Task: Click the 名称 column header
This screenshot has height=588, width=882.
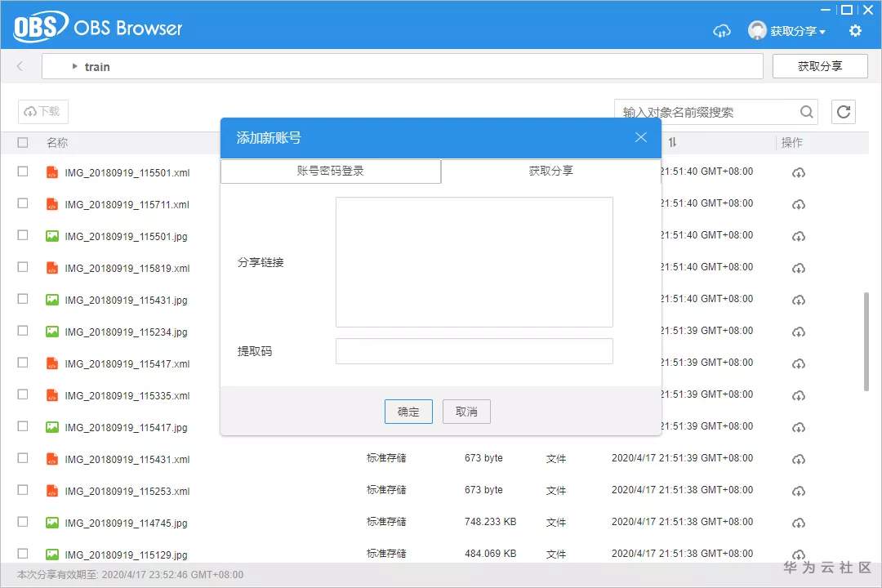Action: [57, 143]
